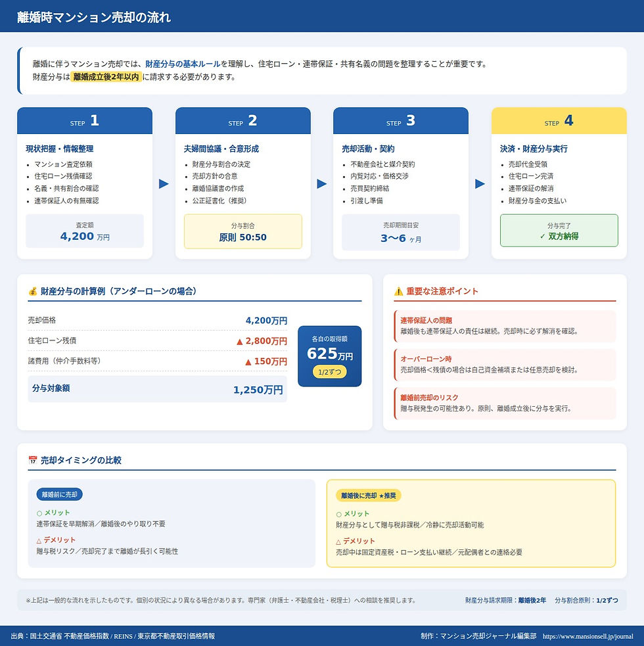The width and height of the screenshot is (644, 646).
Task: Click the 離婚後に売却 ★推奨 pill label
Action: pyautogui.click(x=369, y=496)
